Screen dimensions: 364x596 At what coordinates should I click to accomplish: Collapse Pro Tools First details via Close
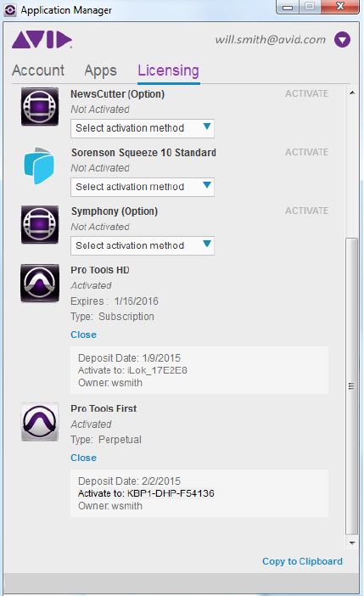84,458
